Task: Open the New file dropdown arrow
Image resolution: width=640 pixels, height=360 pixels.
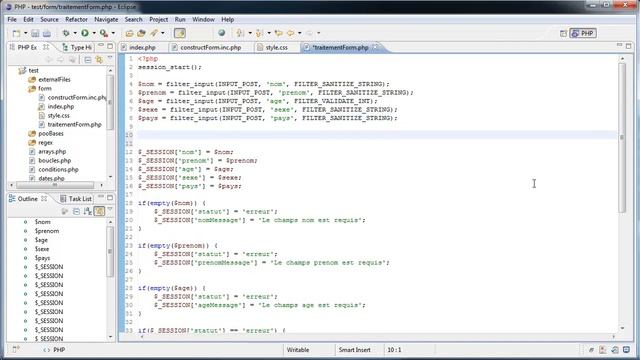Action: coord(25,33)
